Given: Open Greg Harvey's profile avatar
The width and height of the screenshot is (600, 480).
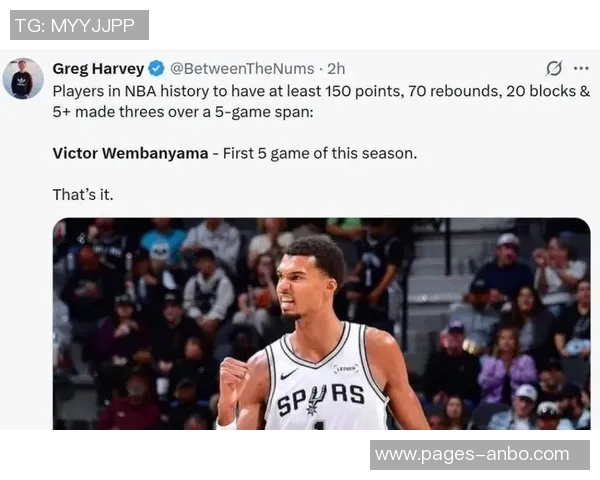Looking at the screenshot, I should click(23, 78).
